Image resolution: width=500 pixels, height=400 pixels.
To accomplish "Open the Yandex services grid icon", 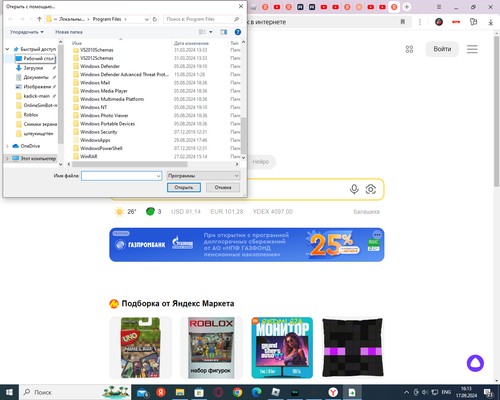I will (409, 49).
